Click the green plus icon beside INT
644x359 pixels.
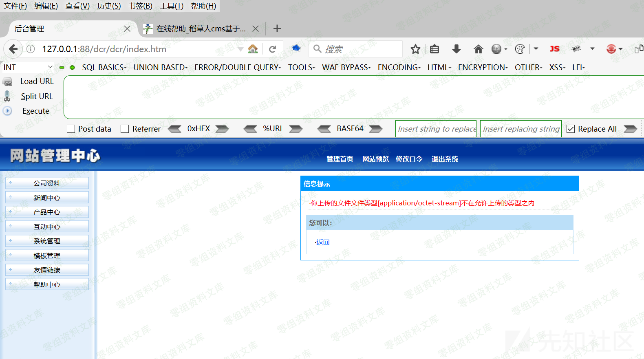[x=72, y=68]
